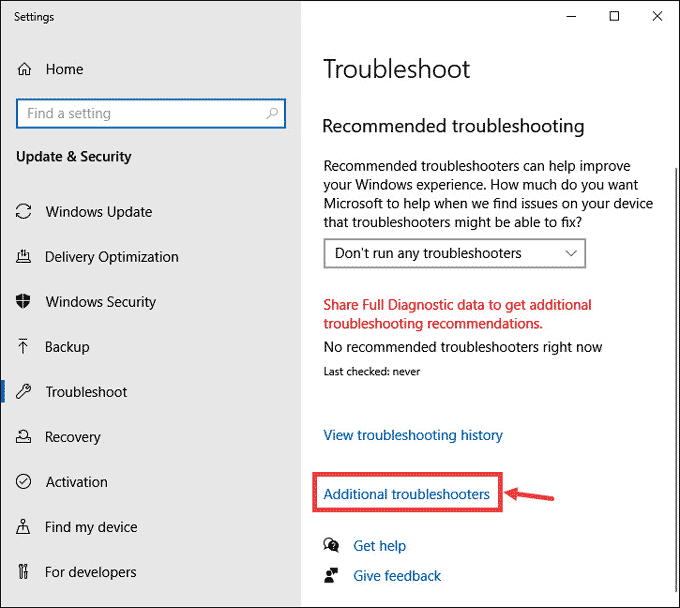The width and height of the screenshot is (680, 608).
Task: Select Recovery in the sidebar
Action: [73, 437]
